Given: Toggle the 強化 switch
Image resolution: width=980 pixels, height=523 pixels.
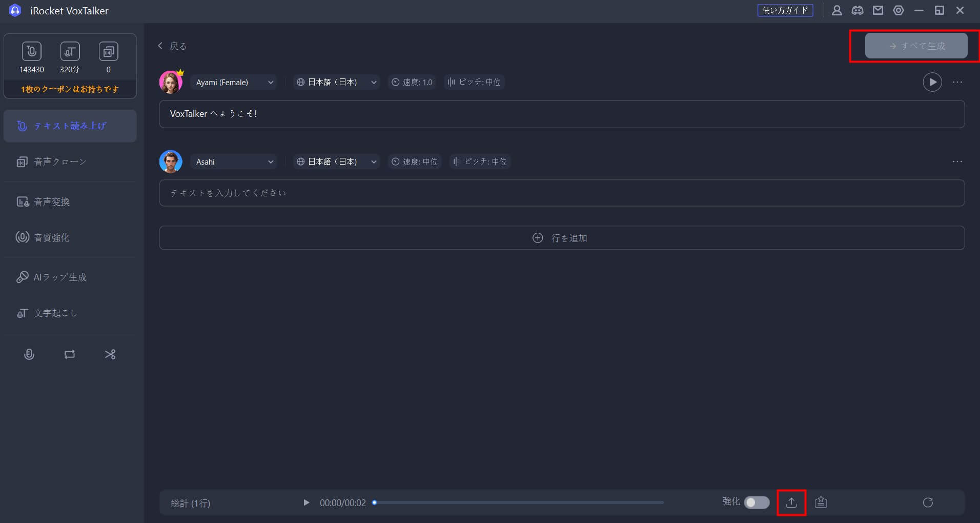Looking at the screenshot, I should (757, 502).
